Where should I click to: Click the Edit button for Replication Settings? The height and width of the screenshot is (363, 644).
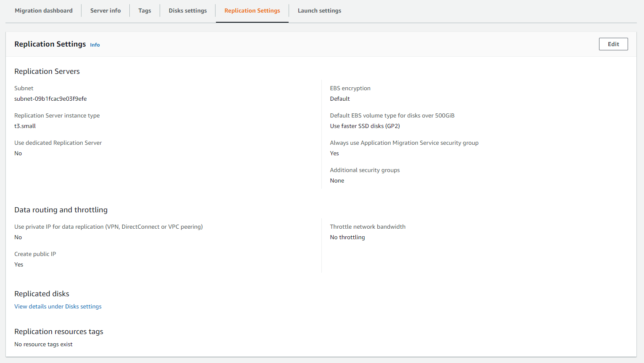coord(613,44)
